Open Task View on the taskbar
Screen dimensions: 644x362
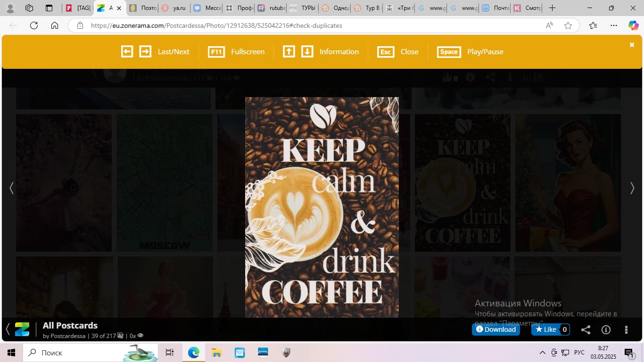170,353
